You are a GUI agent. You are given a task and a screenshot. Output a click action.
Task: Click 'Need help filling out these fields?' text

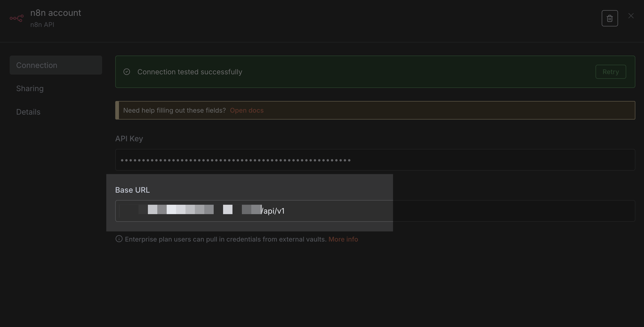pos(175,110)
